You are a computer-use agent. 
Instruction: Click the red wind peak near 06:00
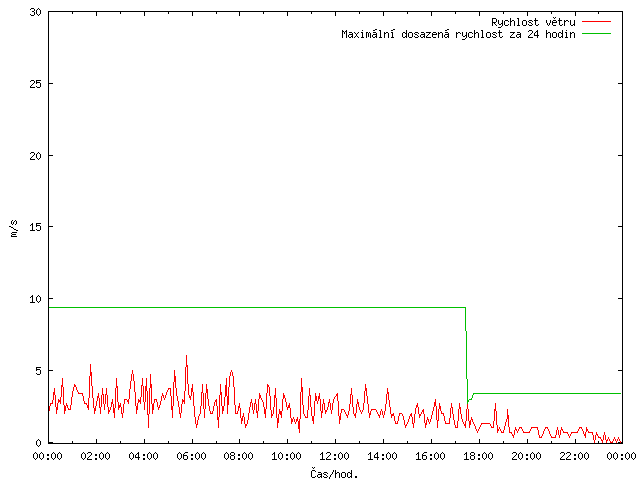pos(187,357)
